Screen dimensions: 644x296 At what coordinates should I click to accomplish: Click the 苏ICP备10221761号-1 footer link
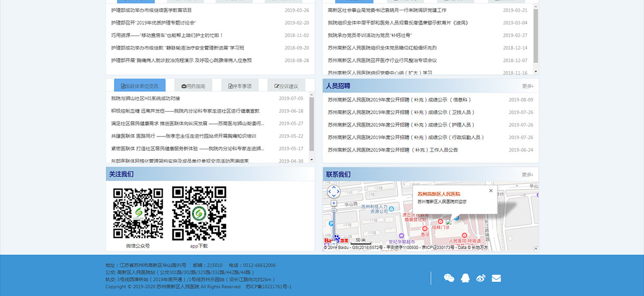coord(268,287)
